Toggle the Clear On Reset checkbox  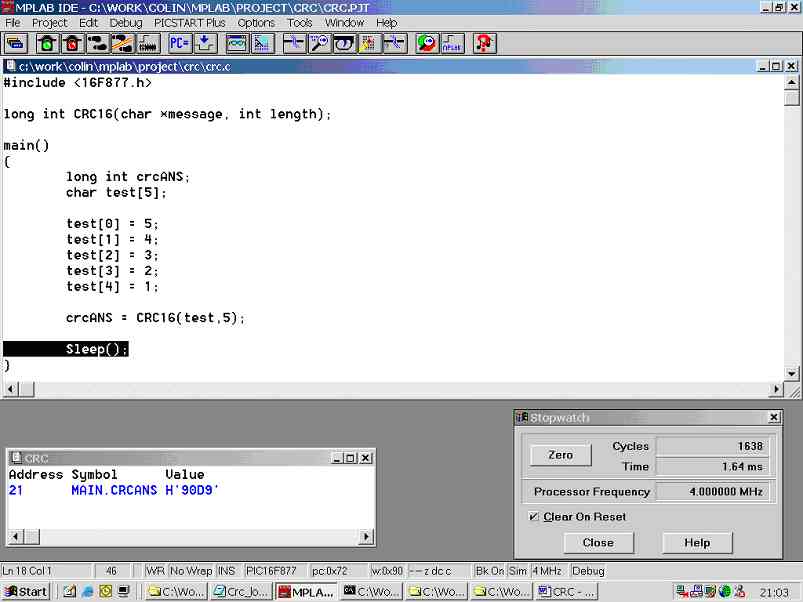click(534, 517)
